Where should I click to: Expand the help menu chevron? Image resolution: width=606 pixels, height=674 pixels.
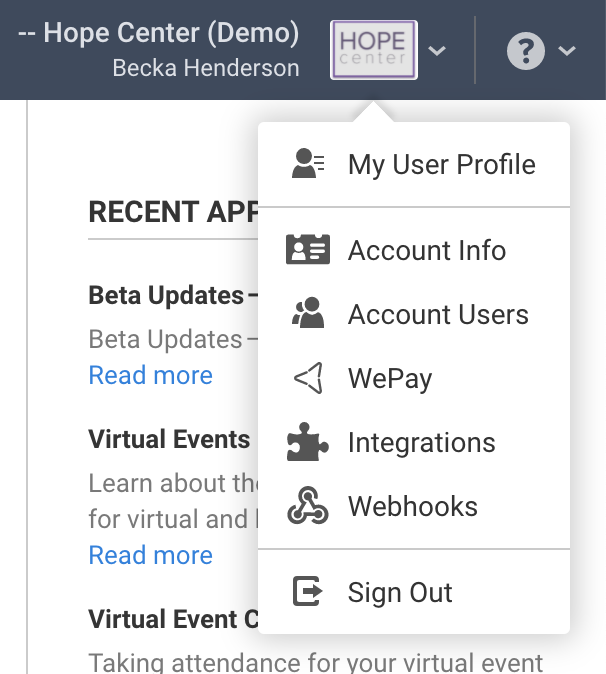click(567, 50)
